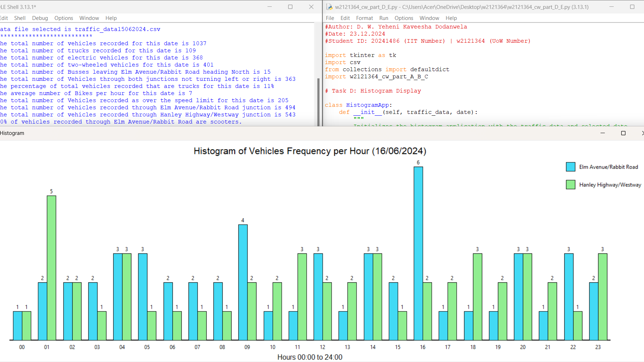Open the Run menu in the editor
Viewport: 644px width, 362px height.
[x=384, y=18]
